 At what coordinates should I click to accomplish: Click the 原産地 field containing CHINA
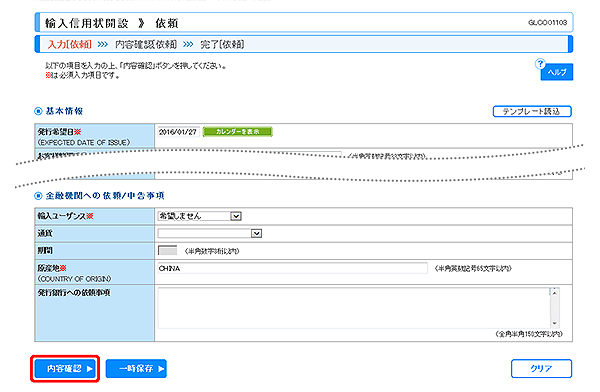292,268
